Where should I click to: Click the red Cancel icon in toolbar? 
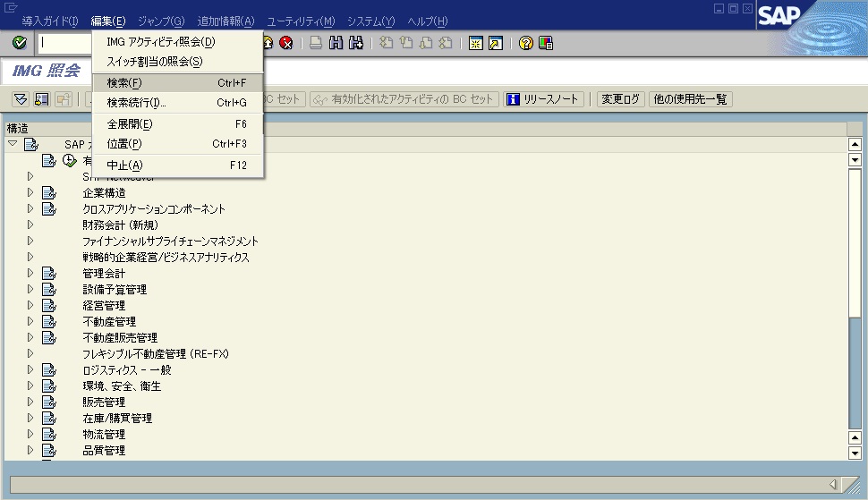(x=286, y=43)
